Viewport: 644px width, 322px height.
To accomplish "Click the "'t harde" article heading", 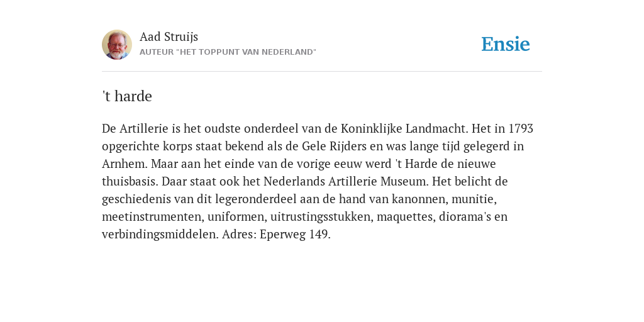I will [x=127, y=96].
